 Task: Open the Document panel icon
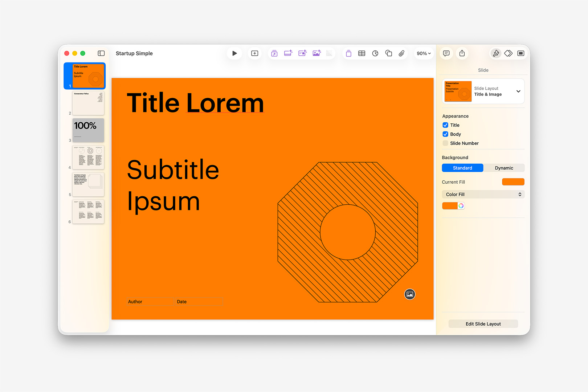(520, 53)
